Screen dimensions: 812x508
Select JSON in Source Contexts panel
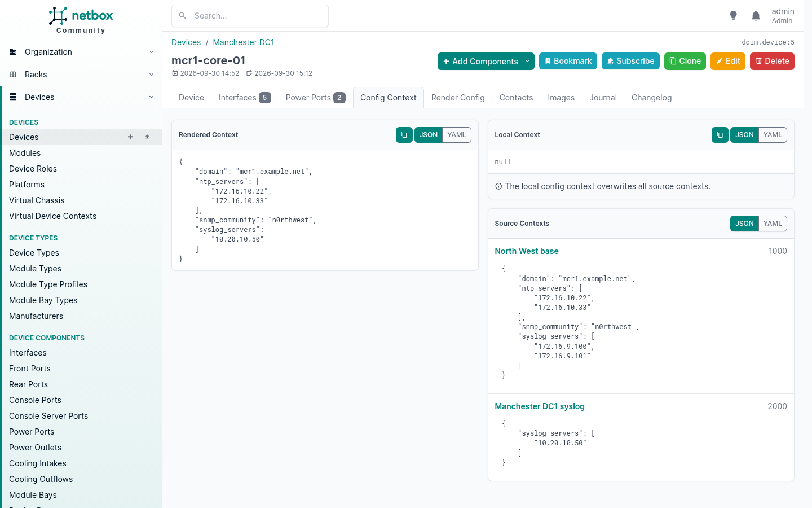click(744, 224)
